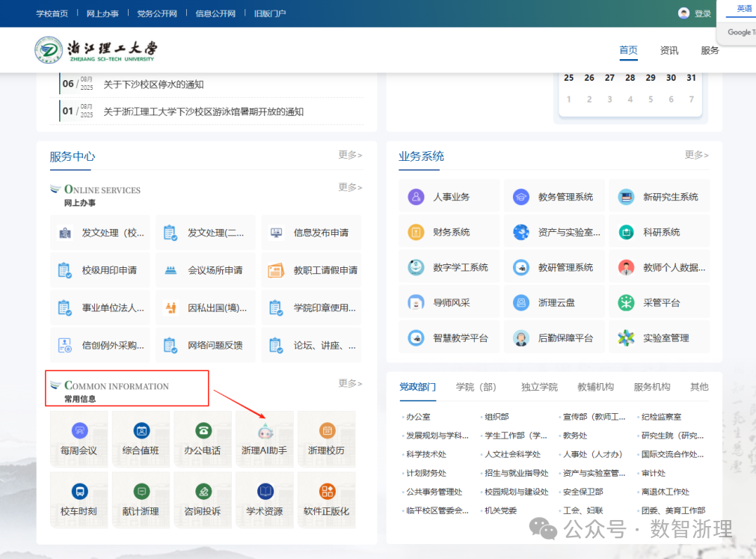Image resolution: width=756 pixels, height=559 pixels.
Task: Click the 教务管理系统 graduation cap icon
Action: pyautogui.click(x=521, y=197)
